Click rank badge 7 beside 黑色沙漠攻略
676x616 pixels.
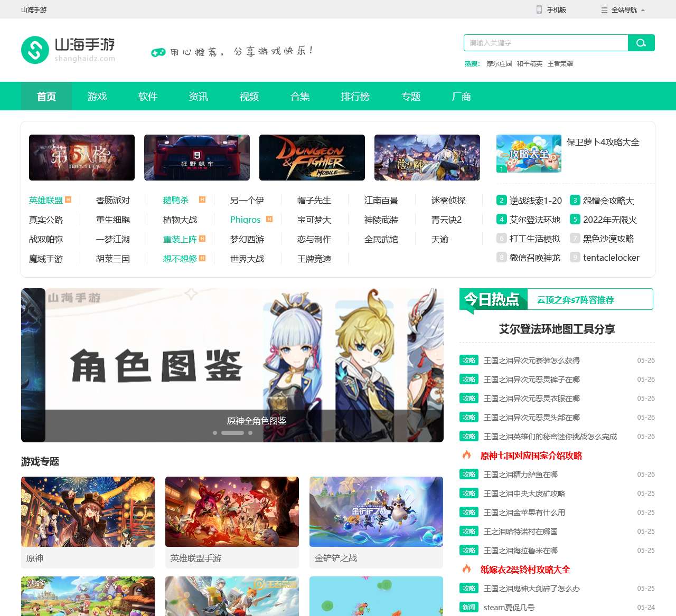coord(575,238)
